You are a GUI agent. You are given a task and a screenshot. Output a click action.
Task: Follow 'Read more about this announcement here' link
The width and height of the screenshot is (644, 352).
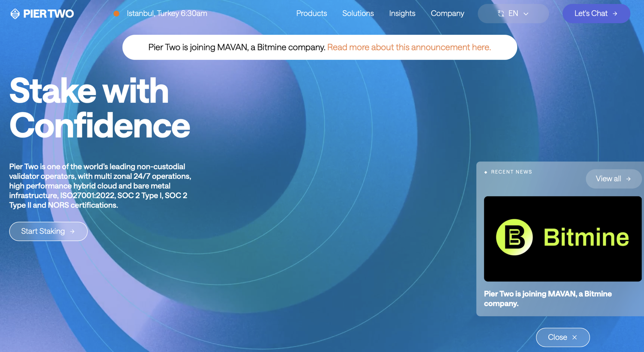[x=409, y=47]
